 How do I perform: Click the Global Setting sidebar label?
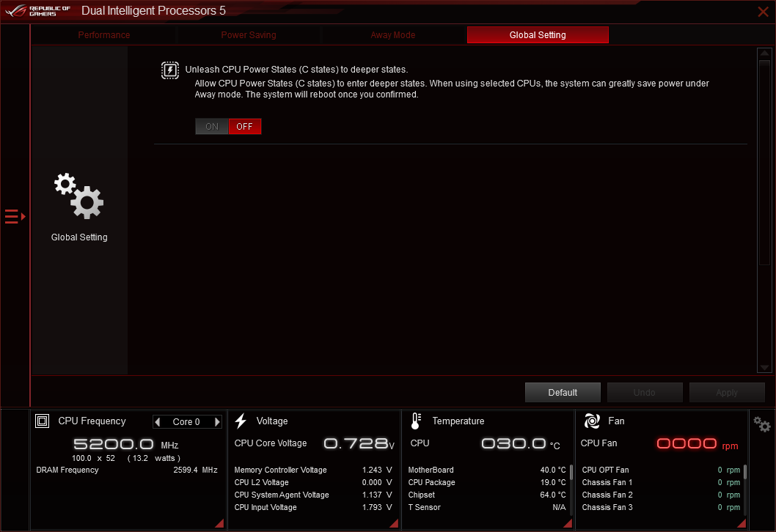point(79,237)
